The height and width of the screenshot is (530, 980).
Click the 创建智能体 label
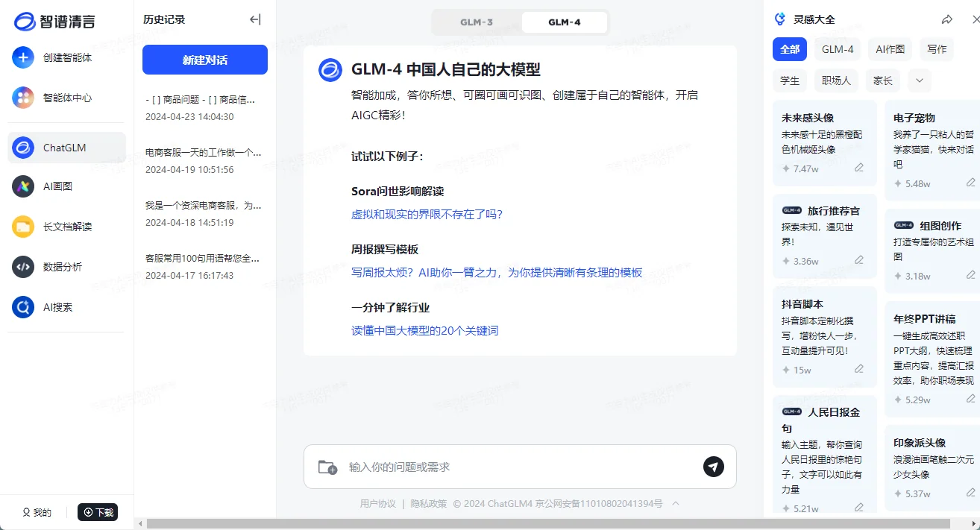(67, 57)
